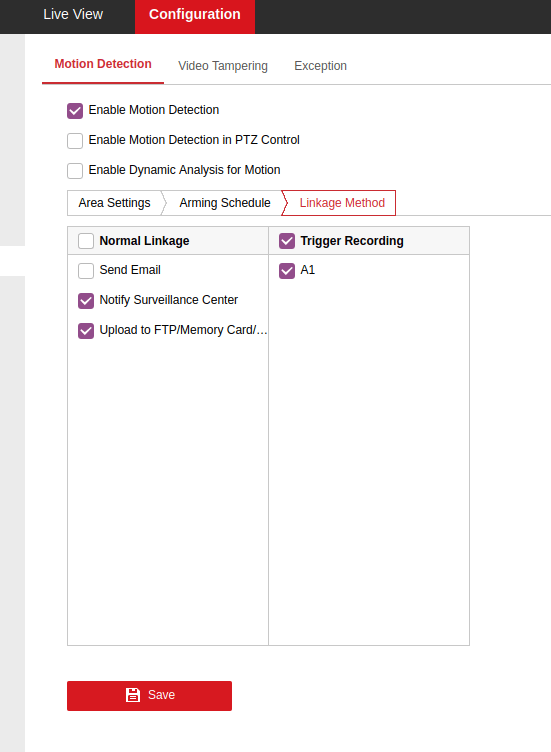Click the white gap in left sidebar

pyautogui.click(x=12, y=261)
